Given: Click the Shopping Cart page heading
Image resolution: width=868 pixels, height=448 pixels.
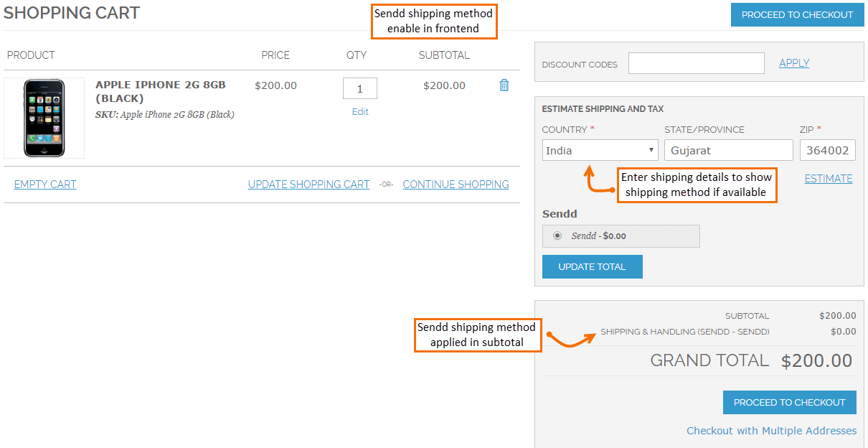Looking at the screenshot, I should tap(72, 12).
